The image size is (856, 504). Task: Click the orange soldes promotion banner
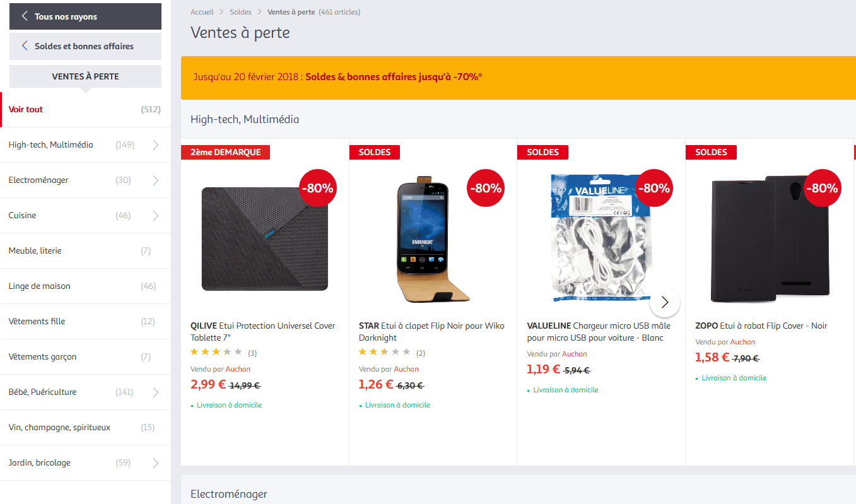(519, 77)
